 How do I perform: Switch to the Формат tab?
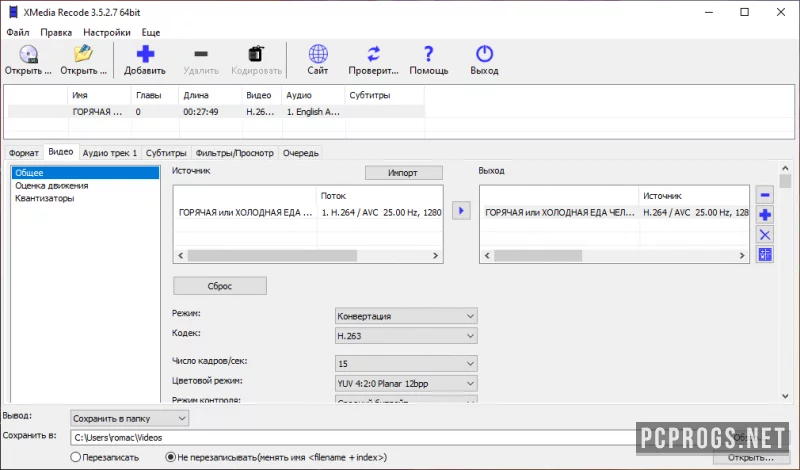(23, 153)
